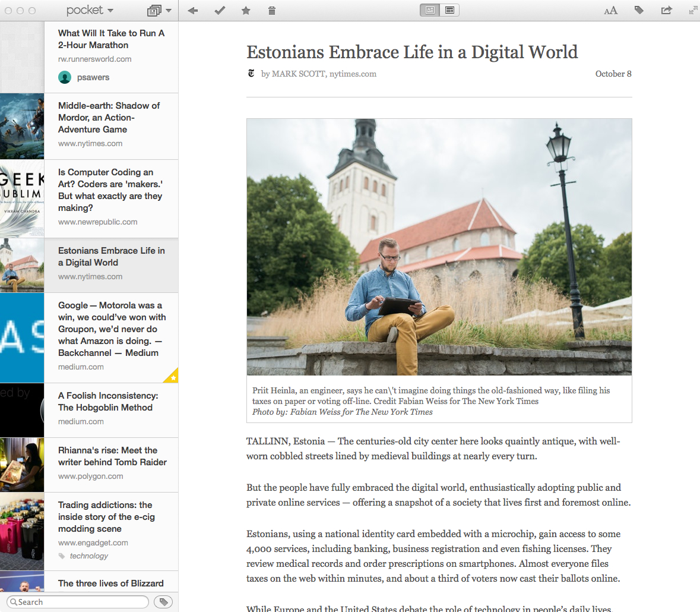
Task: Delete the article with the trash icon
Action: pos(272,10)
